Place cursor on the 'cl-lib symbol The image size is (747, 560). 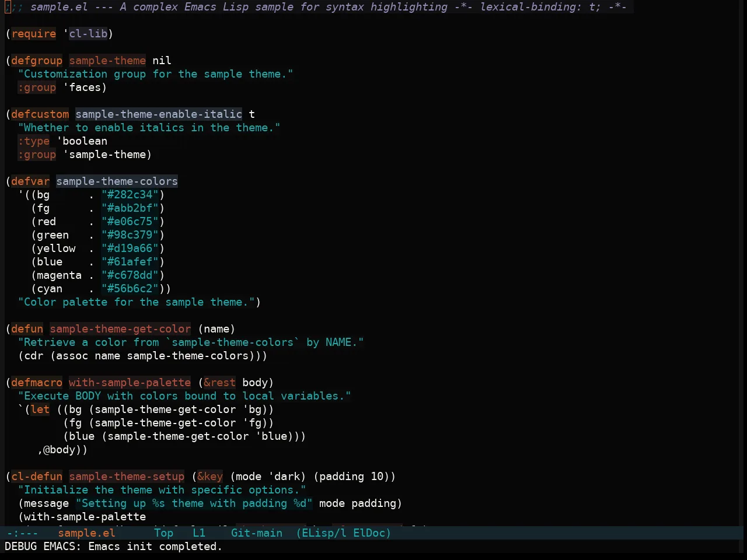click(x=85, y=34)
